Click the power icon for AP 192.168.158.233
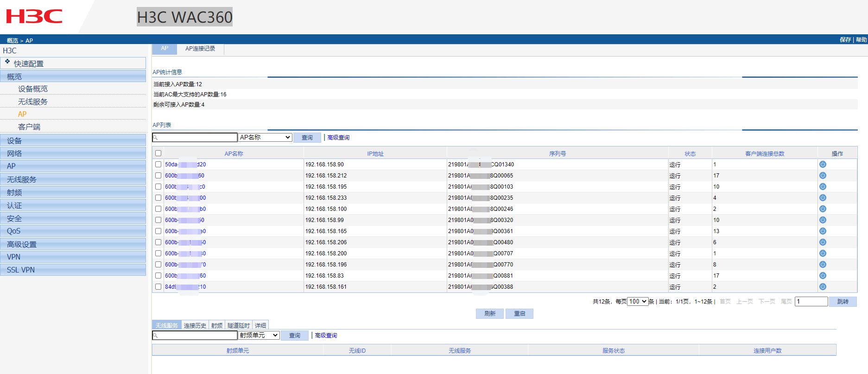 (x=823, y=198)
